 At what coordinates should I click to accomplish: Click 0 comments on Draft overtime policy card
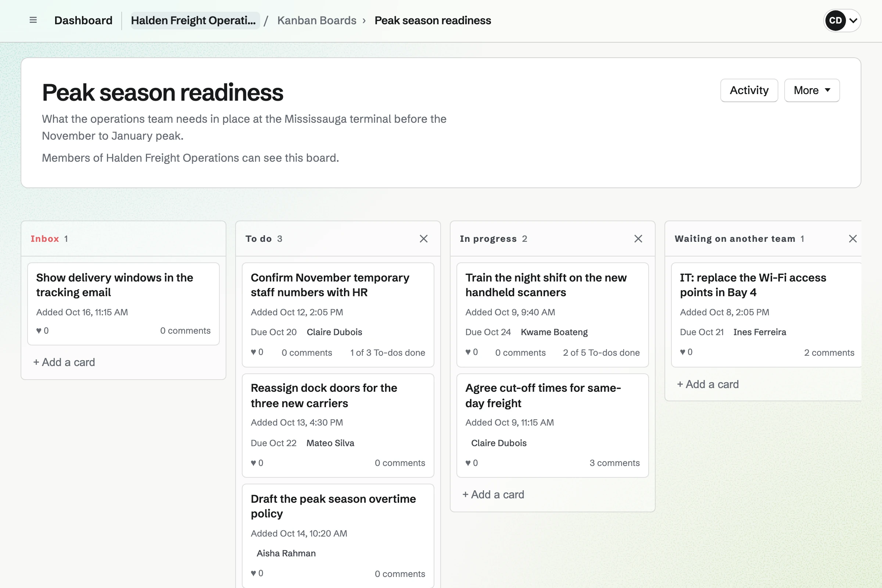tap(400, 574)
